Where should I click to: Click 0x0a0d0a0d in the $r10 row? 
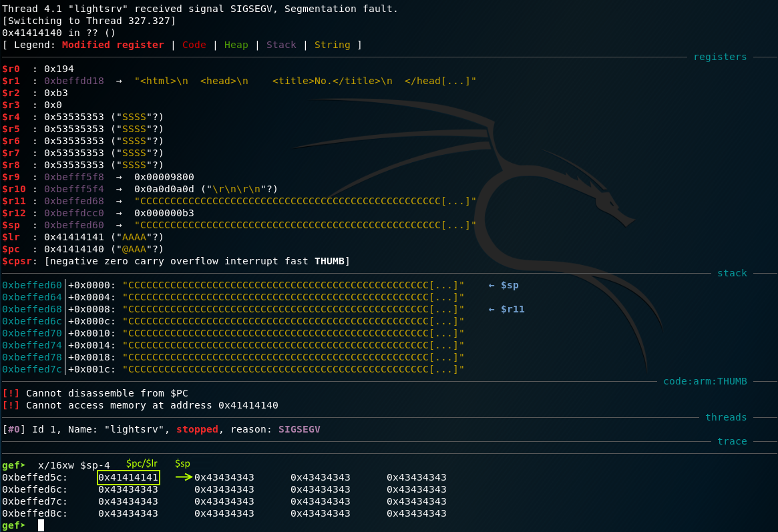[164, 189]
